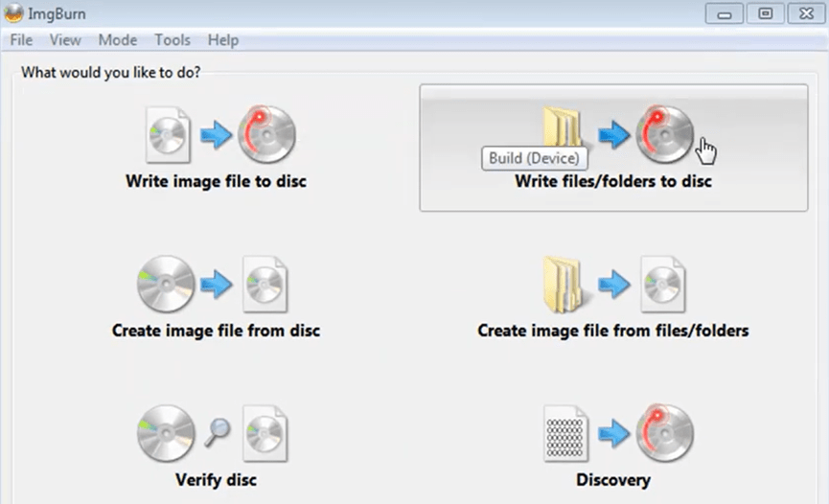
Task: Open the View menu
Action: click(x=65, y=40)
